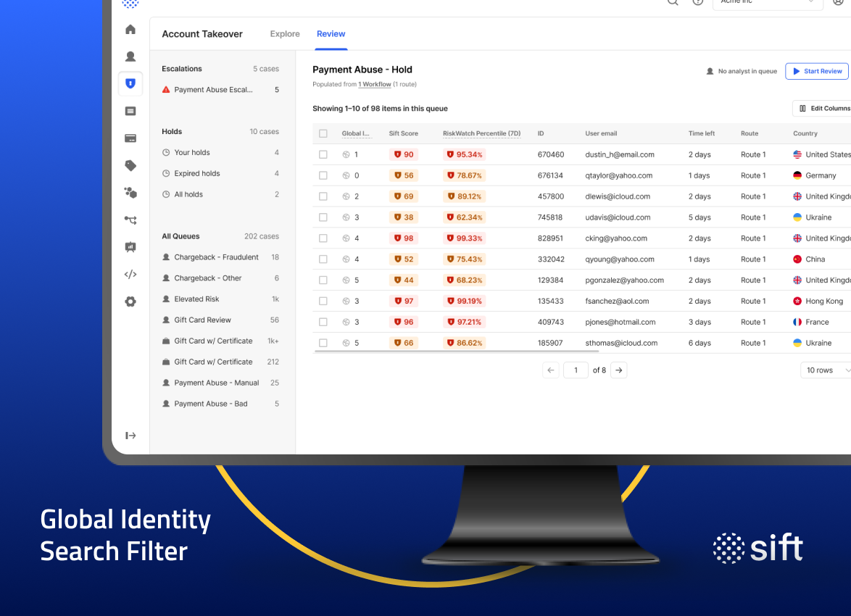Check the dustin_h@email.com row checkbox
Viewport: 851px width, 616px height.
(323, 154)
